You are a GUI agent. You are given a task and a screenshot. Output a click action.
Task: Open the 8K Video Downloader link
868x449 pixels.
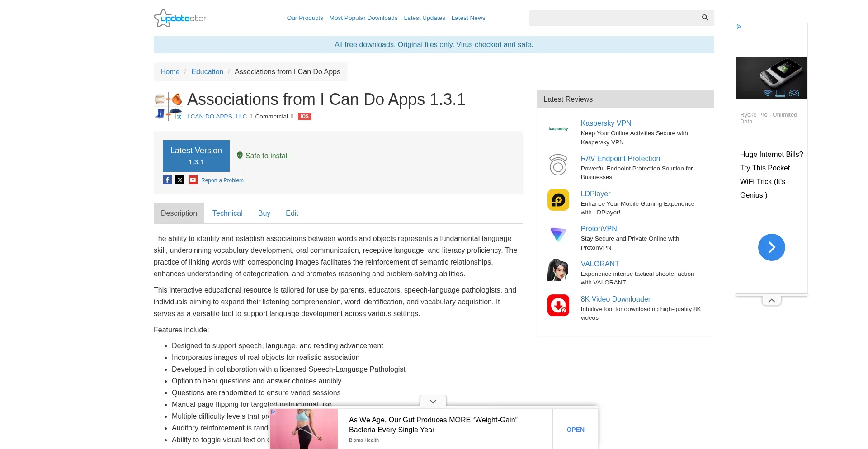[615, 299]
